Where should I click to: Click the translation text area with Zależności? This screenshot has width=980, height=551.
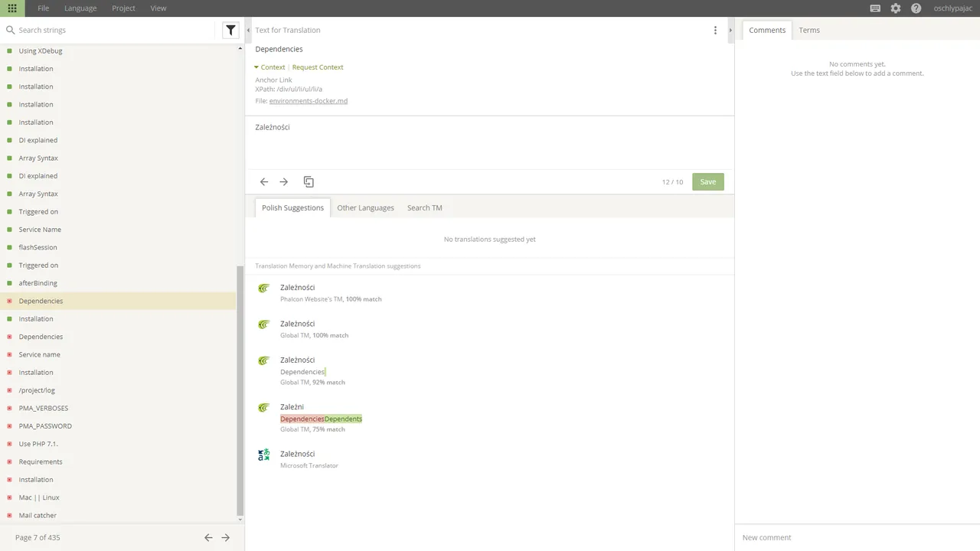pyautogui.click(x=489, y=143)
